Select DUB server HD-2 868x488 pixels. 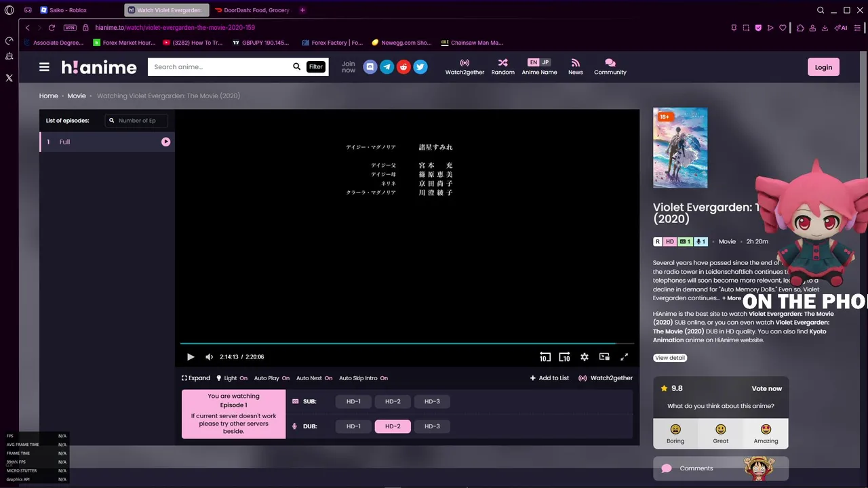393,426
